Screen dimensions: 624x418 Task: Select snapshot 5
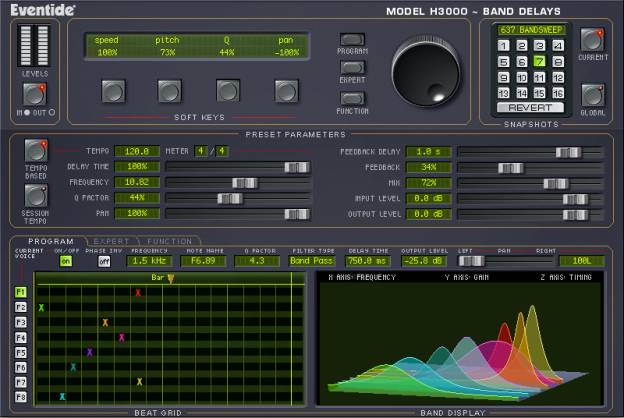(503, 62)
